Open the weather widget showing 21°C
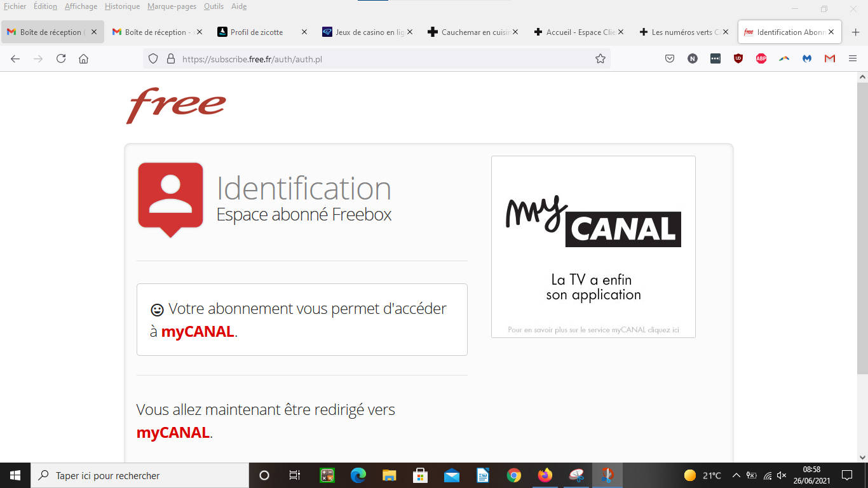The image size is (868, 488). 703,475
